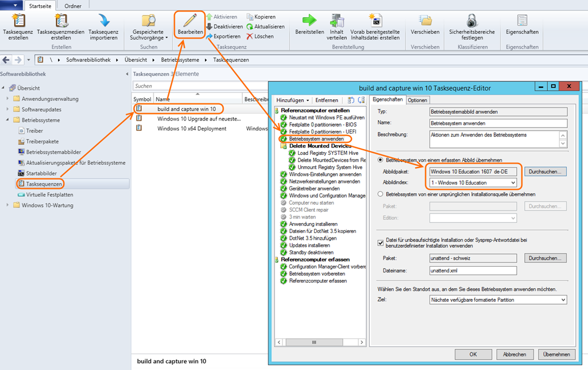Click the Verschieben folder icon

pos(425,21)
